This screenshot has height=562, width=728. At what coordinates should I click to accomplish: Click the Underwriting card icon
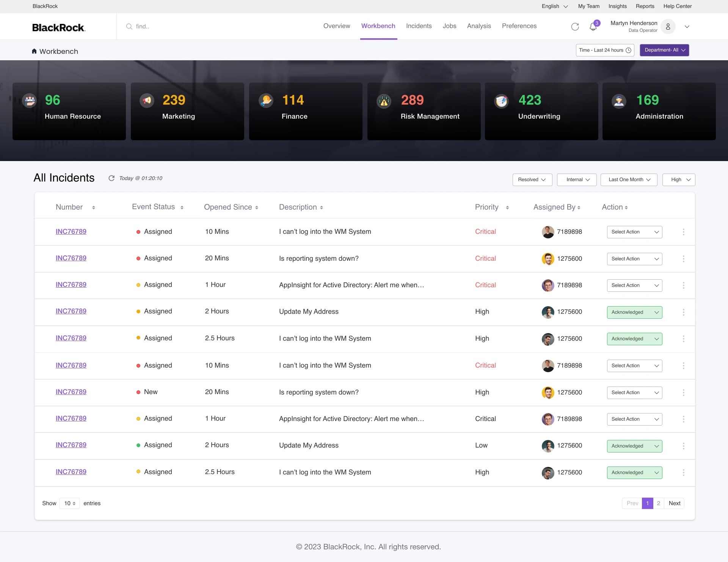(502, 101)
